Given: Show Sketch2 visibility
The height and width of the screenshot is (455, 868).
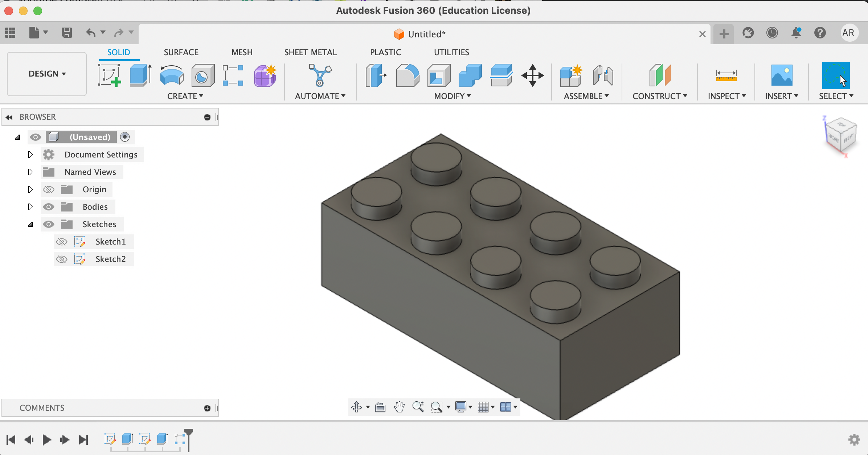Looking at the screenshot, I should coord(62,259).
